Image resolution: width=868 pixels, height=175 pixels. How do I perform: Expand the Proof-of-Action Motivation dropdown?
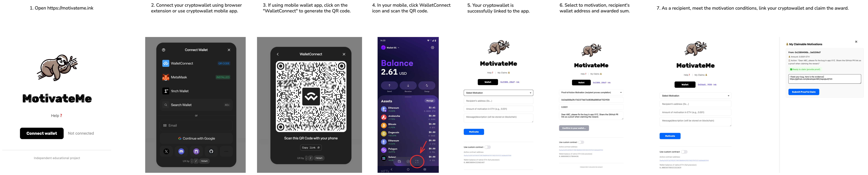coord(591,92)
